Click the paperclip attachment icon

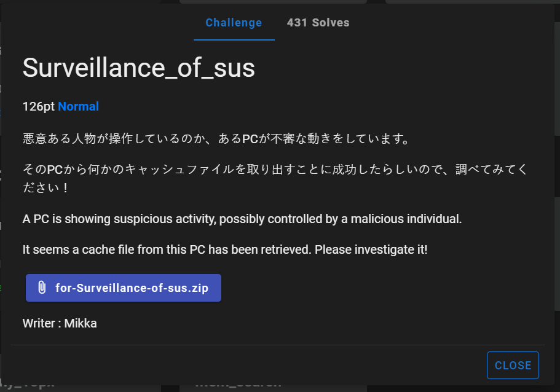point(42,288)
